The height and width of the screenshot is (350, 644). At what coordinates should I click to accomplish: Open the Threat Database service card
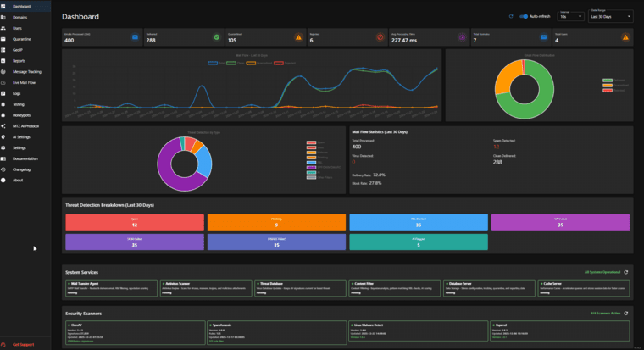(300, 288)
